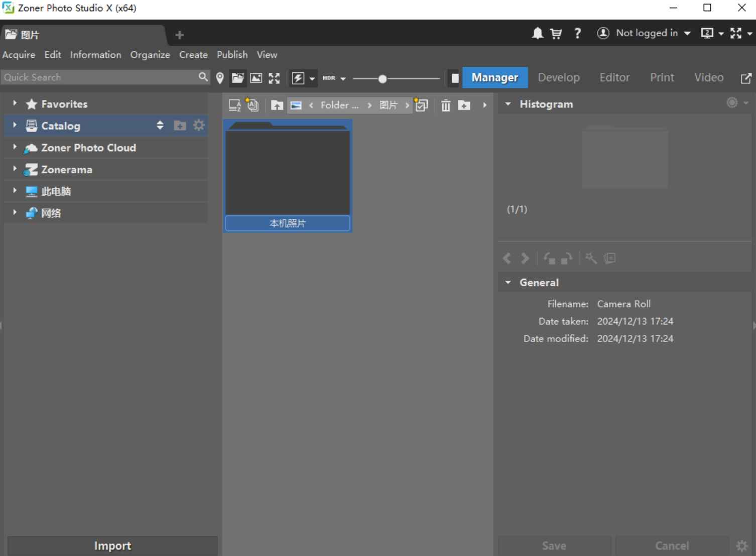Open the folder browser icon
756x556 pixels.
tap(237, 77)
